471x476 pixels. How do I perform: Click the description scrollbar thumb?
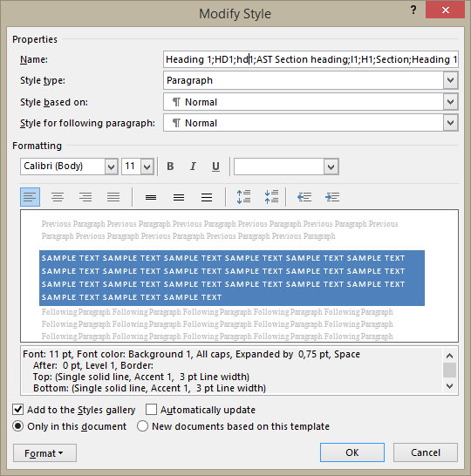point(449,370)
